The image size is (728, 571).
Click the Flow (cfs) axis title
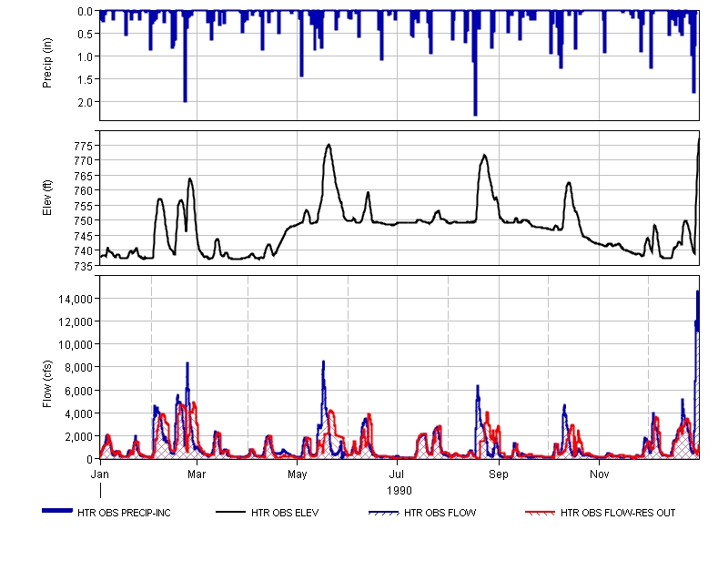click(47, 383)
